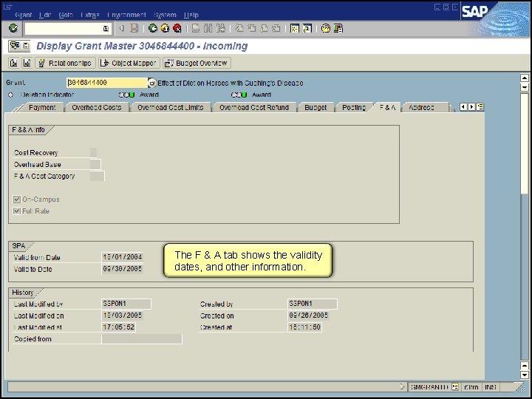
Task: Switch to the Overhead Costs tab
Action: coord(96,108)
